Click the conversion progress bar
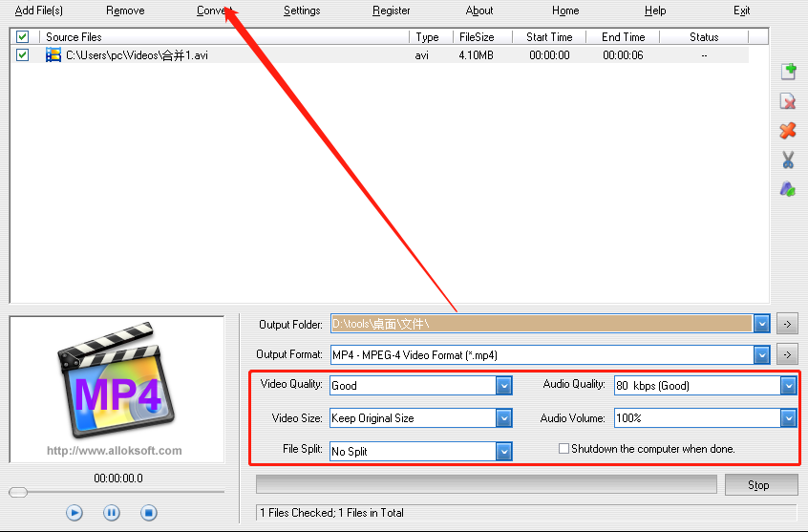 [x=486, y=484]
